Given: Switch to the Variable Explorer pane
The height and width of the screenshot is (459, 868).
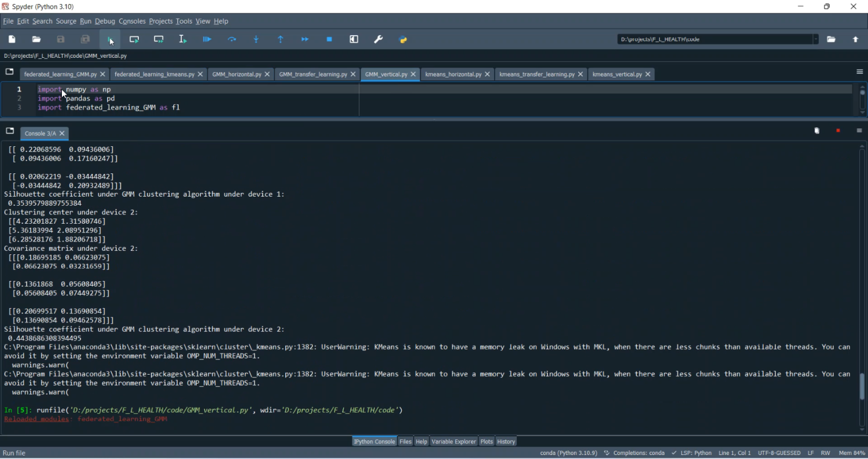Looking at the screenshot, I should tap(454, 442).
